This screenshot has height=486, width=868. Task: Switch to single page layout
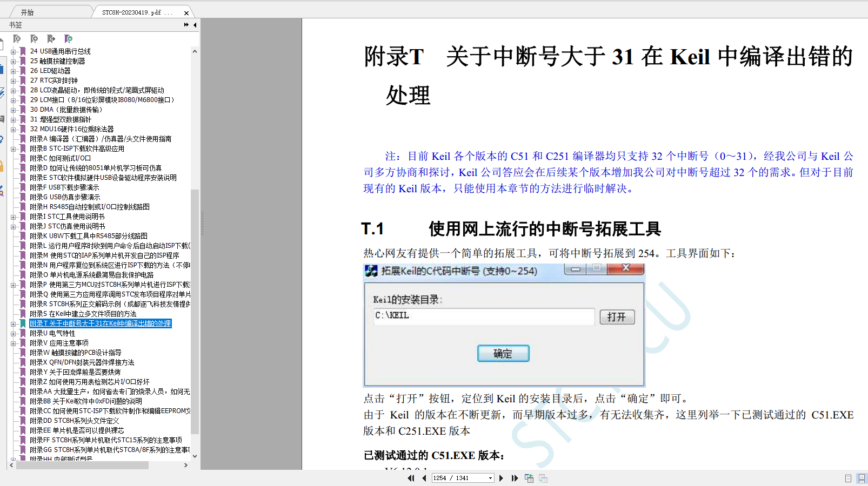point(848,478)
